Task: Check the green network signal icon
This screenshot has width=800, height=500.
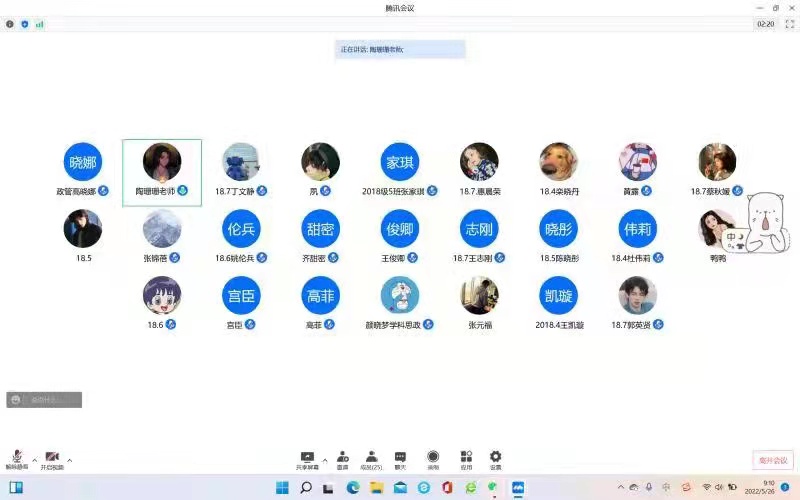Action: click(x=40, y=23)
